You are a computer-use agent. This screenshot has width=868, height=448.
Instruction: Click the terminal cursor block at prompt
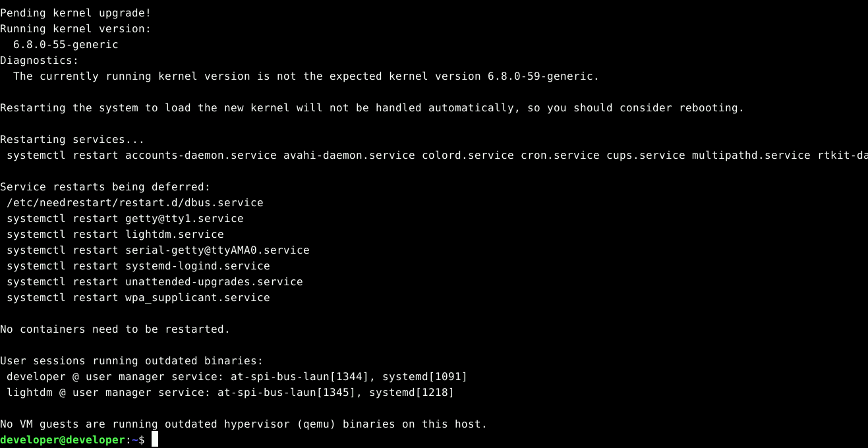(155, 439)
